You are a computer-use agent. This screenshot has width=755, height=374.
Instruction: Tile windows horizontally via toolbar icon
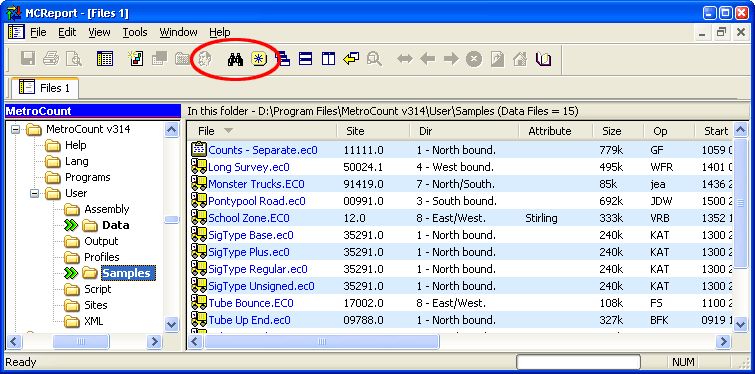(305, 59)
